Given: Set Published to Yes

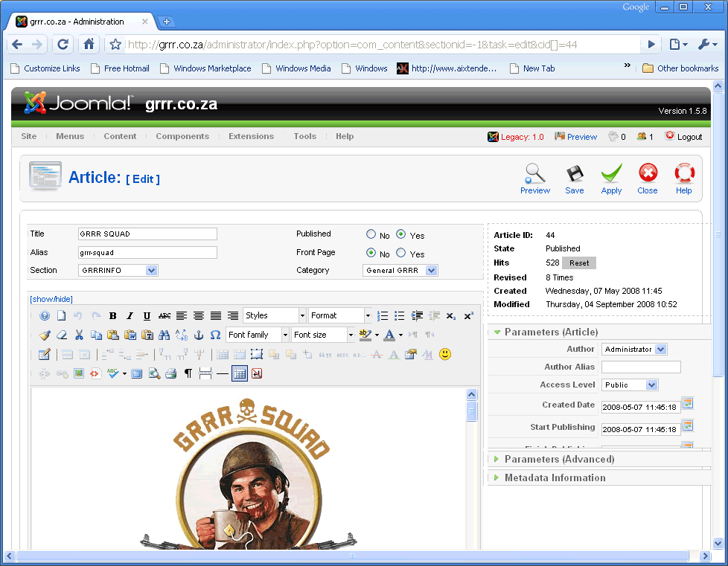Looking at the screenshot, I should (400, 234).
